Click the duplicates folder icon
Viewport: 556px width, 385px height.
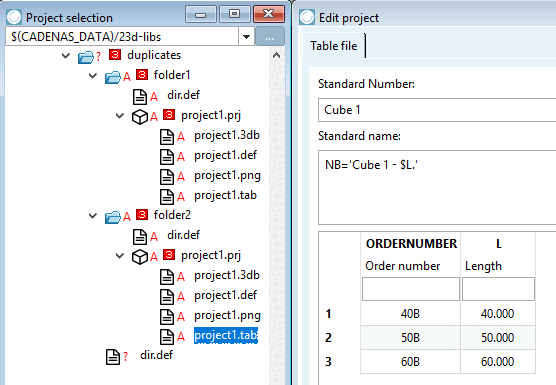pyautogui.click(x=85, y=57)
